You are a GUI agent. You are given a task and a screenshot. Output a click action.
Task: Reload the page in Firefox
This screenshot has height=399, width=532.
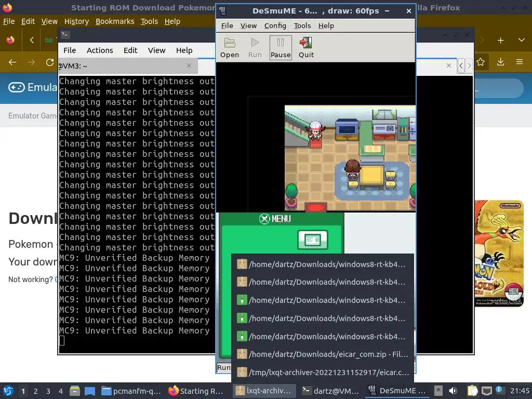point(50,62)
